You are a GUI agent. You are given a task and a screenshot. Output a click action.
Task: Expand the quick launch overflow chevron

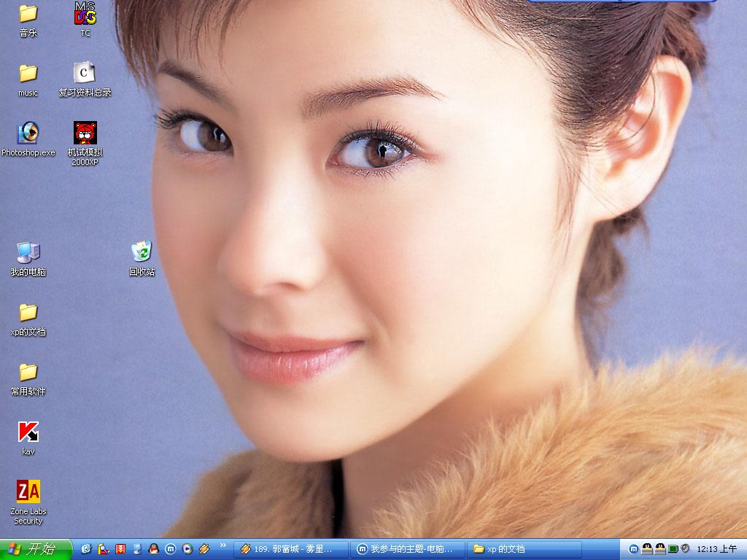222,545
